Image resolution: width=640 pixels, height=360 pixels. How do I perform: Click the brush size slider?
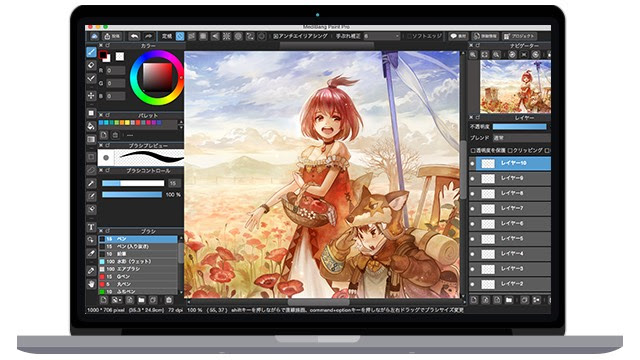pyautogui.click(x=133, y=184)
